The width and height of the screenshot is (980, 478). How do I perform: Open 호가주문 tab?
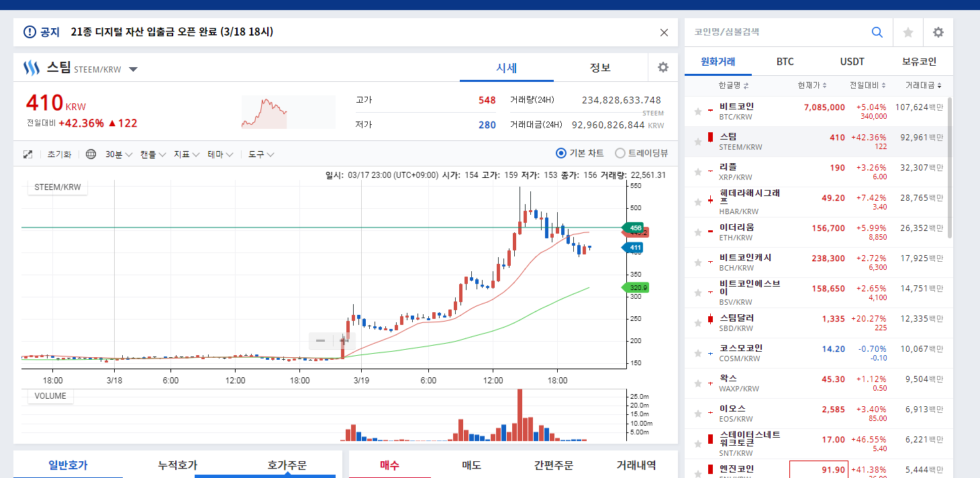tap(287, 465)
